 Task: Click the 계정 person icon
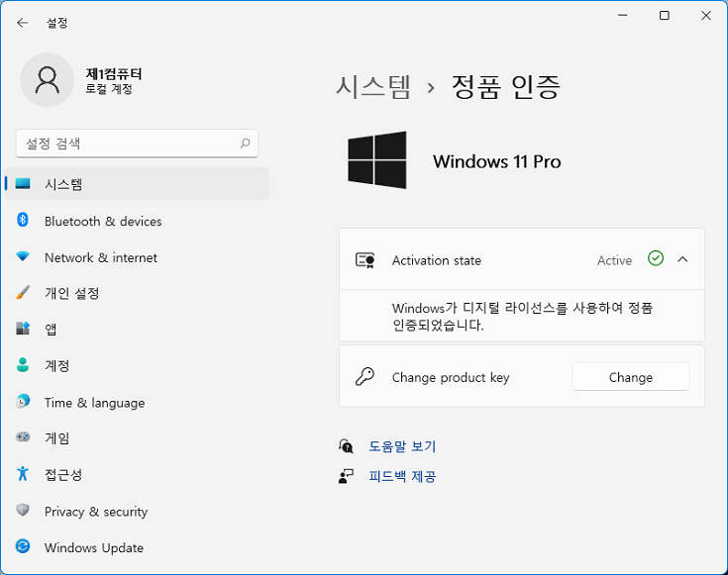[x=23, y=364]
